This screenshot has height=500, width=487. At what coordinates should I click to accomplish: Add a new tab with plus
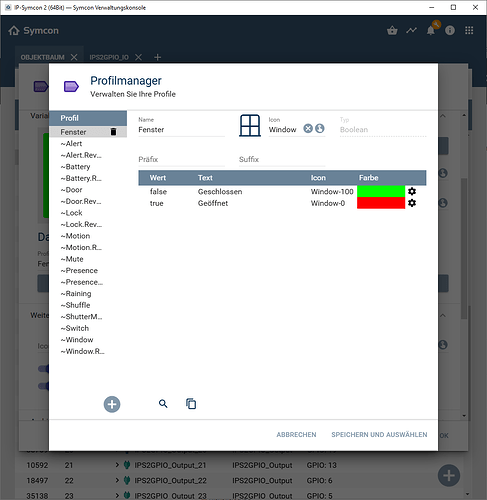(157, 57)
